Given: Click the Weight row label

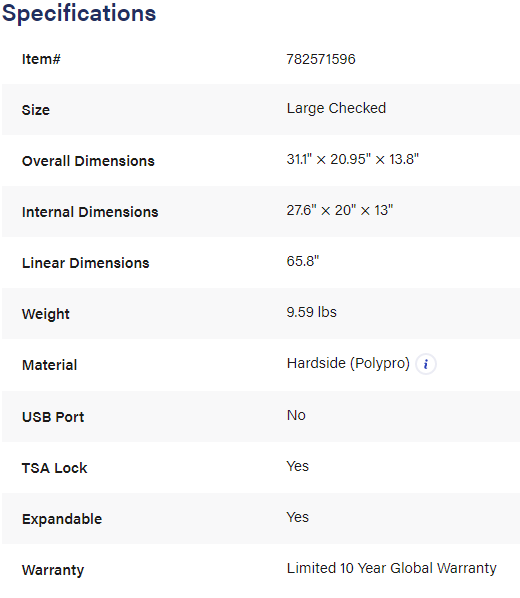Looking at the screenshot, I should pos(46,314).
